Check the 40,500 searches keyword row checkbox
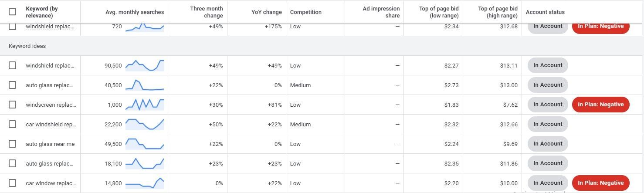644x193 pixels. (x=12, y=85)
